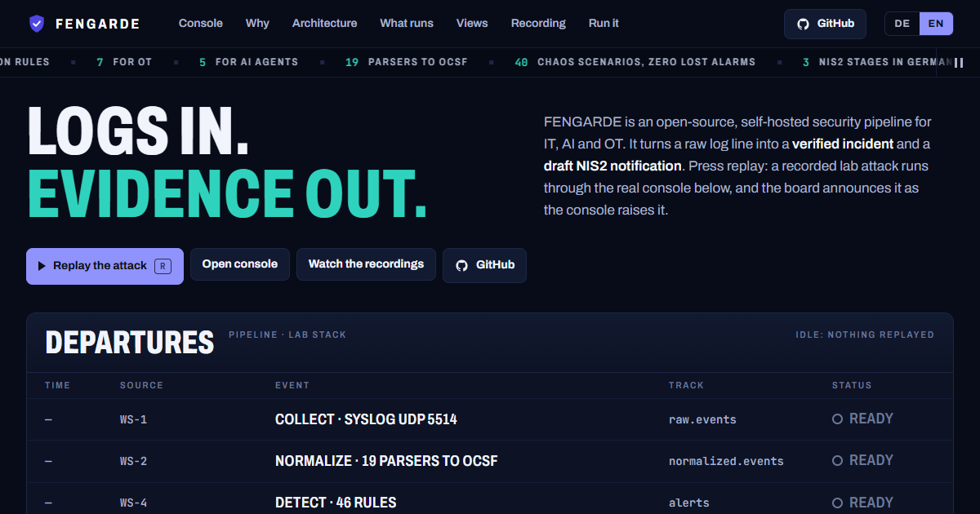Click Watch the recordings button

(x=366, y=264)
